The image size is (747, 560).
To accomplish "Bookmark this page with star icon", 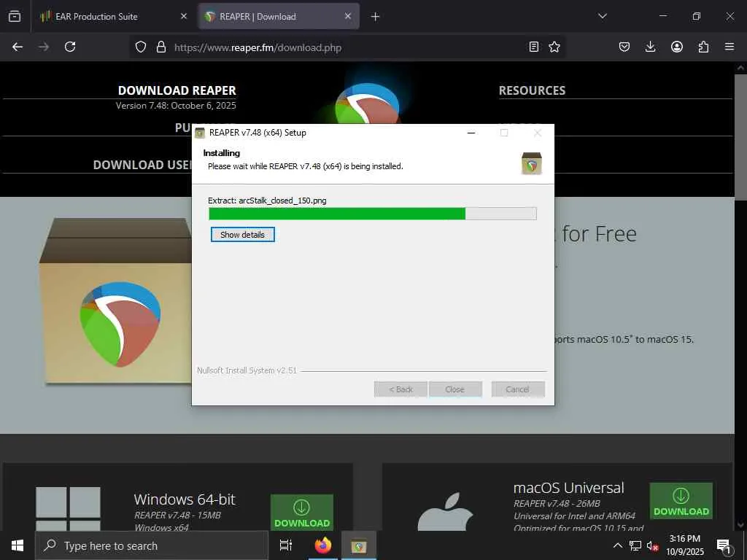I will pyautogui.click(x=554, y=47).
